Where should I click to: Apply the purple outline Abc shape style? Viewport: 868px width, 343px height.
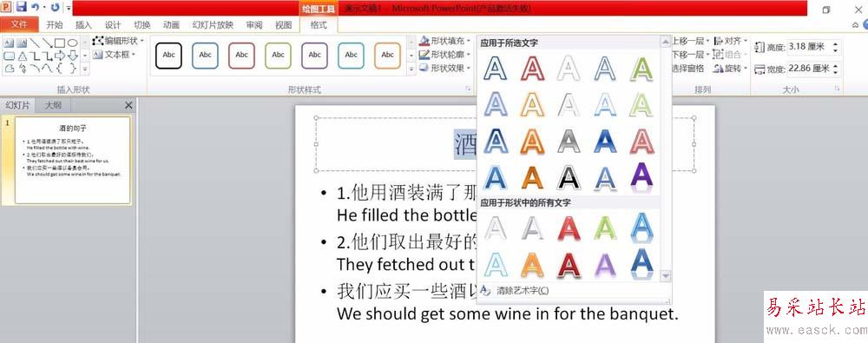point(315,56)
